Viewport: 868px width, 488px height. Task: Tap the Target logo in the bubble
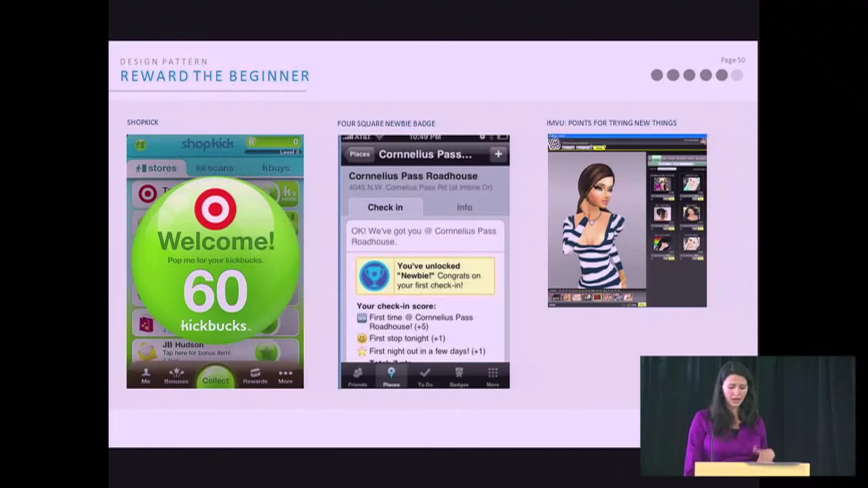coord(216,208)
